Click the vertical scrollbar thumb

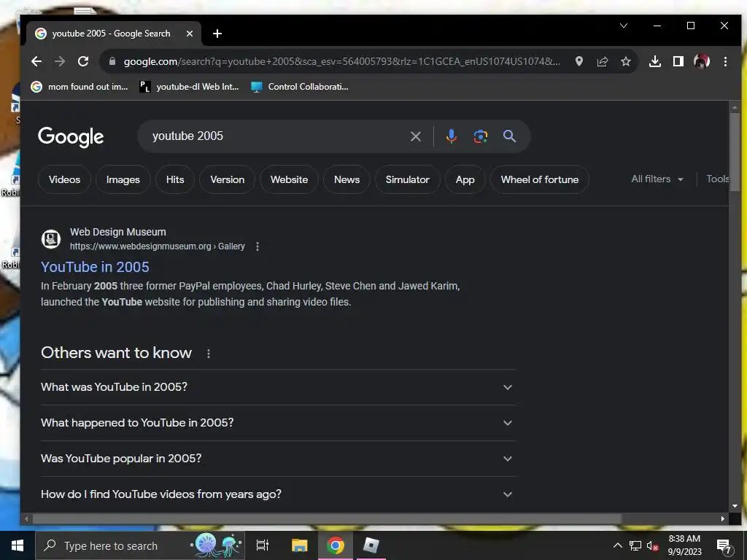pyautogui.click(x=735, y=152)
